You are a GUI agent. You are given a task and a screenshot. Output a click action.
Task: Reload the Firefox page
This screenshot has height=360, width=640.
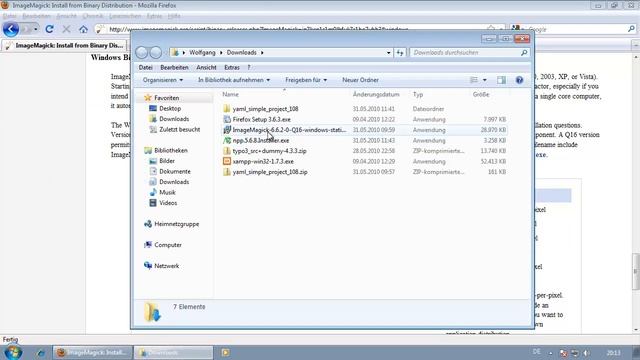tap(49, 29)
